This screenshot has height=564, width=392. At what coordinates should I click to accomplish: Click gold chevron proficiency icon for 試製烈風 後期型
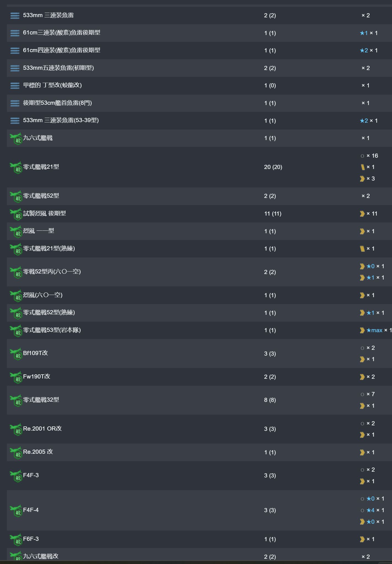[x=362, y=214]
